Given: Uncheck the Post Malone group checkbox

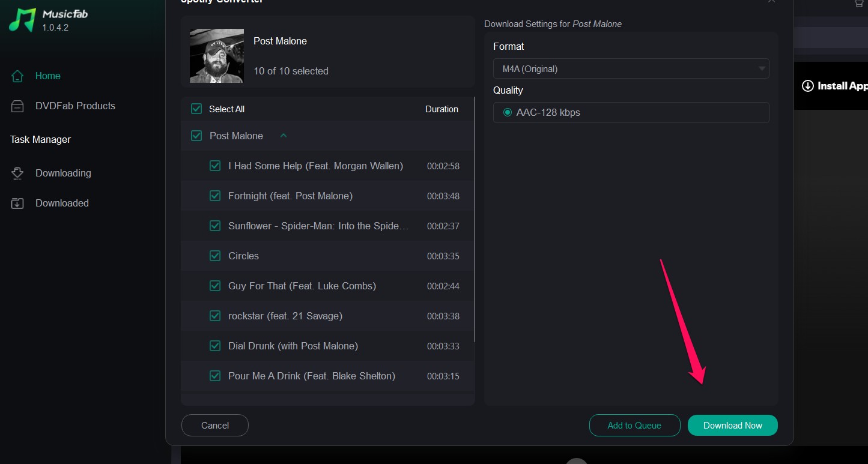Looking at the screenshot, I should tap(196, 136).
